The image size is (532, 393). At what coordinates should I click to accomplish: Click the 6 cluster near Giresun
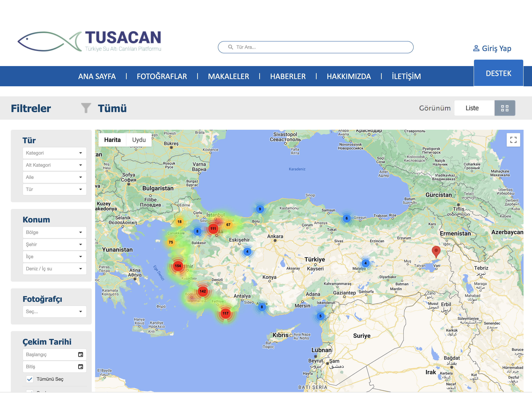click(346, 218)
